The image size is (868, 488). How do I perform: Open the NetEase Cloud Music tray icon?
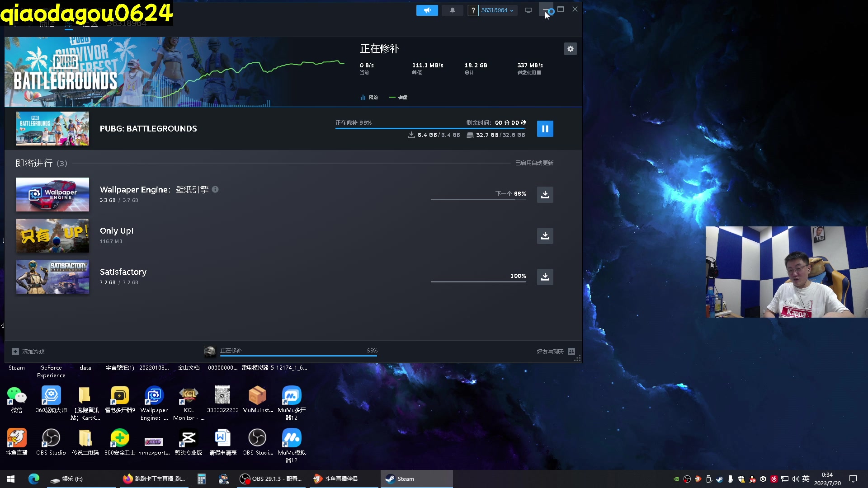[x=774, y=479]
